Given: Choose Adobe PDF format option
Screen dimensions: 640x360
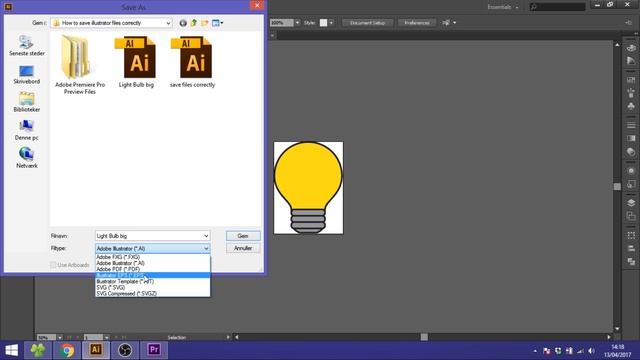Looking at the screenshot, I should pos(153,269).
